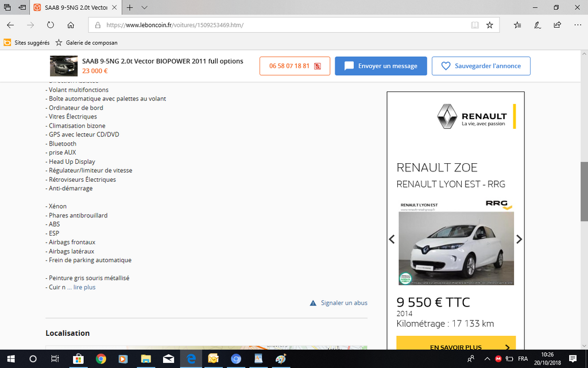
Task: Launch Google Chrome from taskbar
Action: tap(100, 359)
